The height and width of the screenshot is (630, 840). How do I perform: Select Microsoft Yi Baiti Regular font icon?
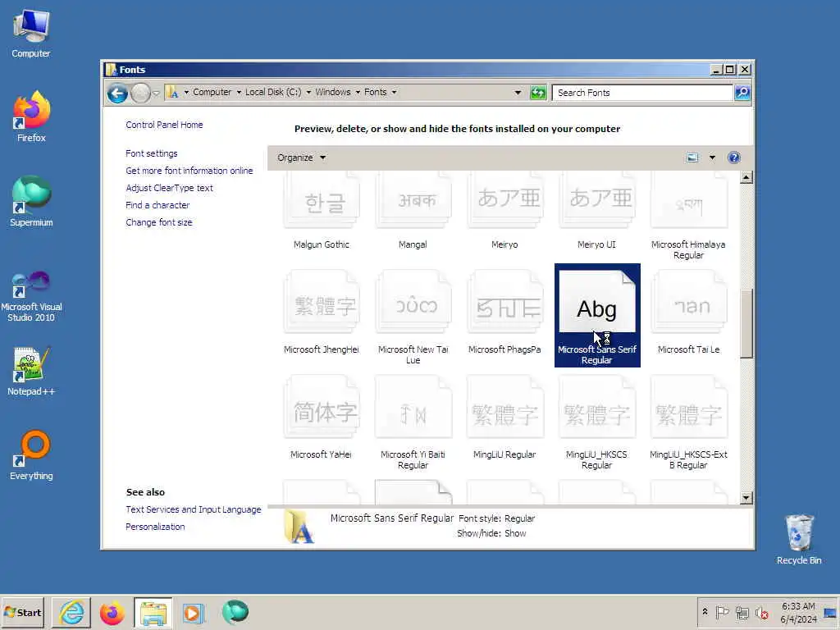tap(413, 408)
